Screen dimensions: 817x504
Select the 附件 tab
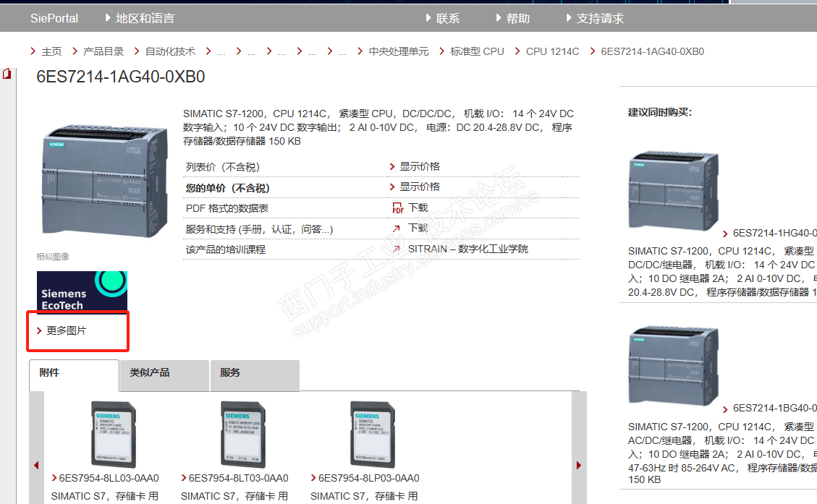(x=74, y=375)
